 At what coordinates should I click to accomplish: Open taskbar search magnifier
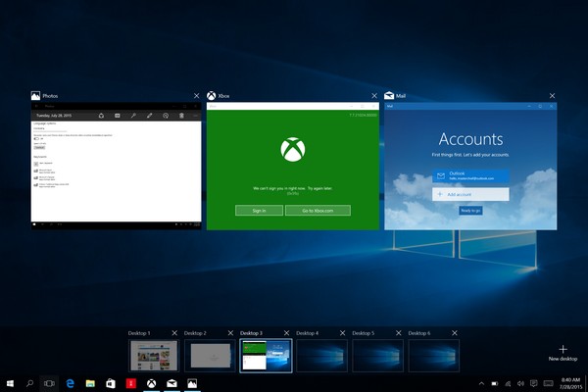click(x=29, y=383)
